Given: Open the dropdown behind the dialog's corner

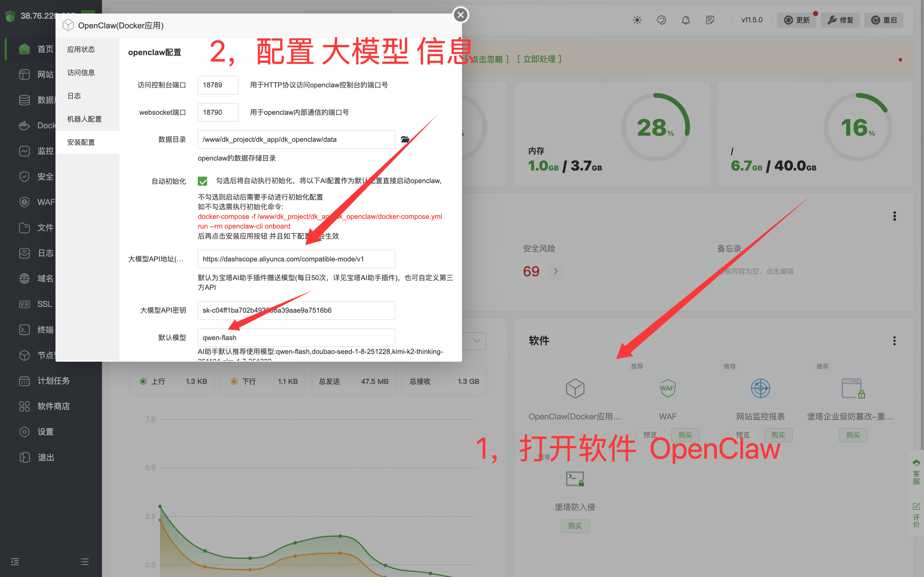Looking at the screenshot, I should pyautogui.click(x=477, y=341).
